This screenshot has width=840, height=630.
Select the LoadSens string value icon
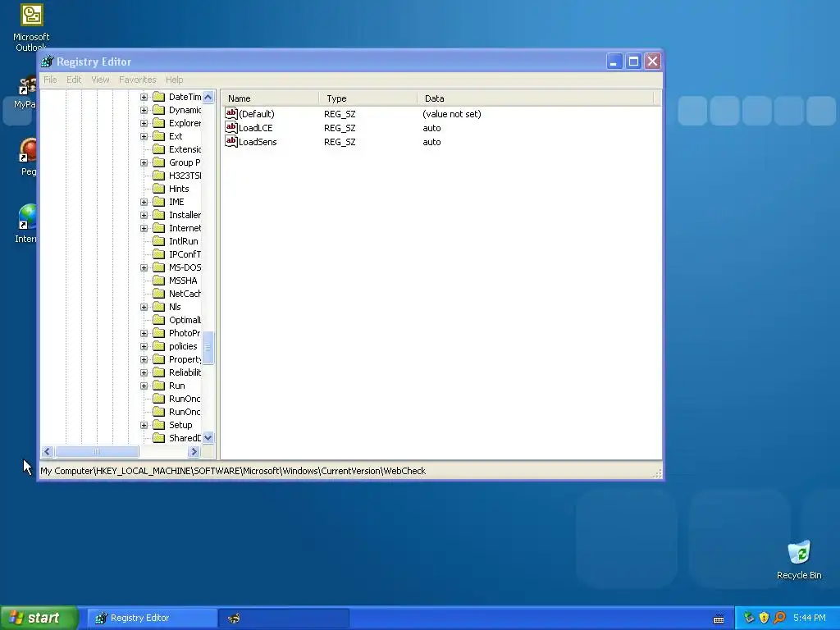click(x=231, y=141)
